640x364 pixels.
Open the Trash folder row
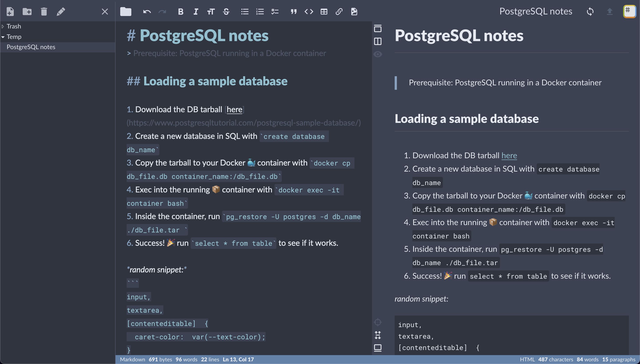(x=58, y=26)
